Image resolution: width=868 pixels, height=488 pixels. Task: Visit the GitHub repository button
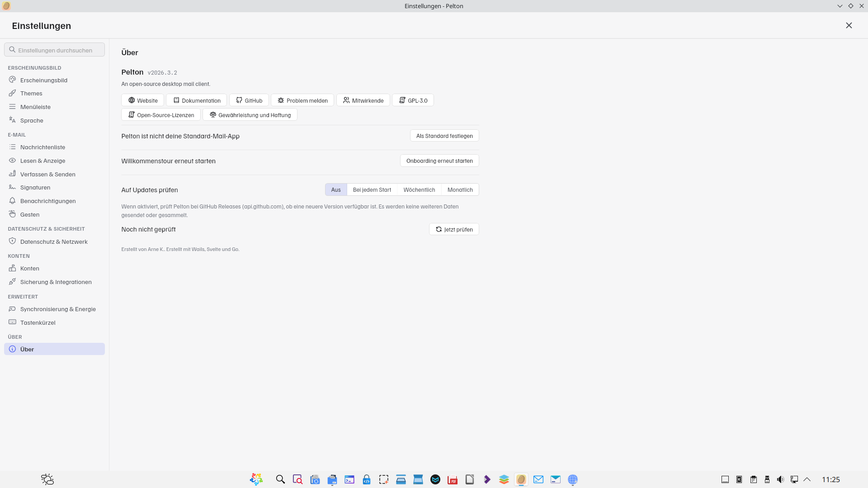[249, 100]
